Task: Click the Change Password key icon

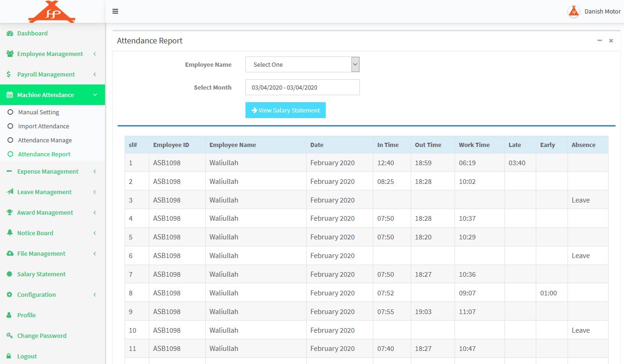Action: pyautogui.click(x=9, y=336)
